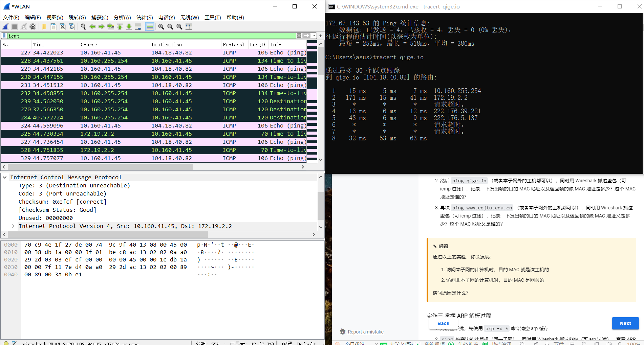This screenshot has width=644, height=345.
Task: Open the 编辑(E) menu
Action: coord(33,18)
